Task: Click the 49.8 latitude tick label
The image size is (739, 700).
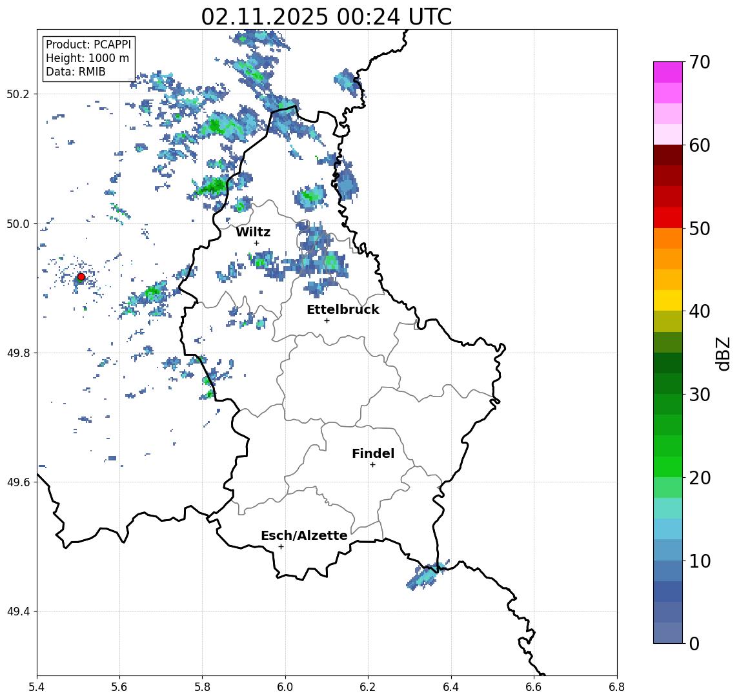Action: pyautogui.click(x=18, y=353)
